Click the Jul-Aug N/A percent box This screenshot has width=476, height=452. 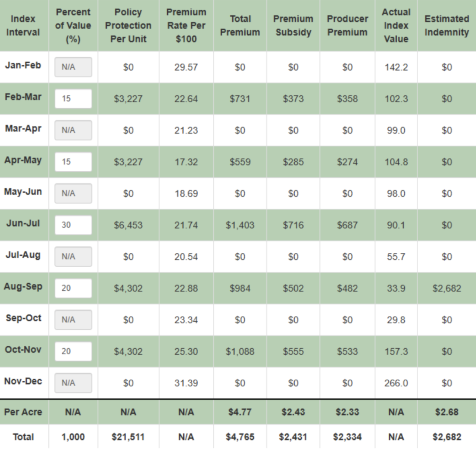[73, 257]
